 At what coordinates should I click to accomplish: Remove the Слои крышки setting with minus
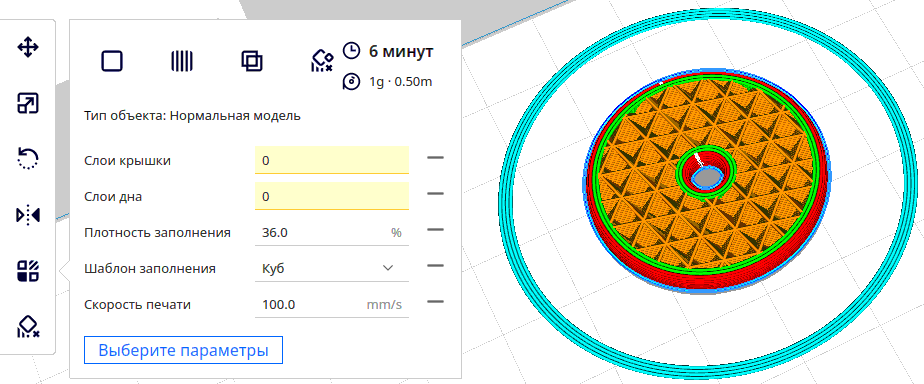click(435, 158)
